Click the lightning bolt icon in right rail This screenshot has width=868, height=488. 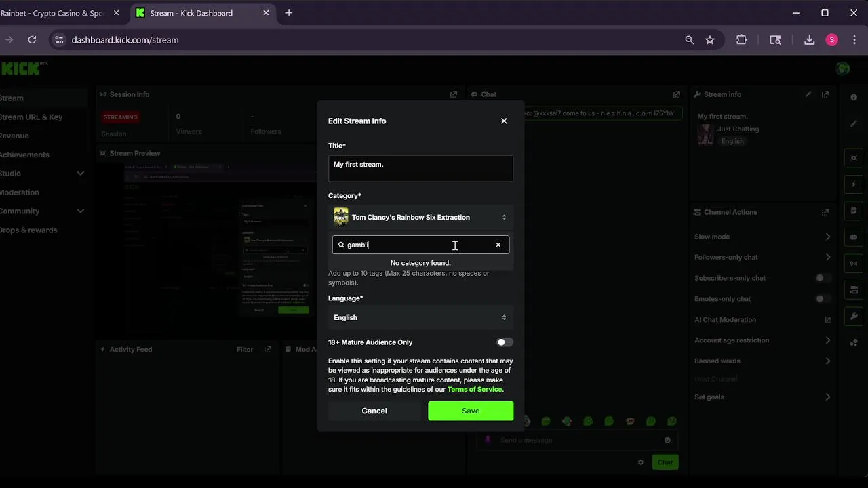(854, 184)
